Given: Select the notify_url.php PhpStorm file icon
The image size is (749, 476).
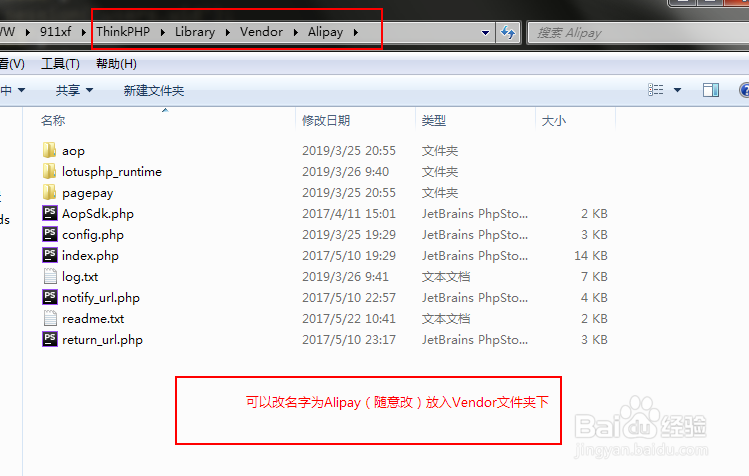Looking at the screenshot, I should [x=50, y=297].
